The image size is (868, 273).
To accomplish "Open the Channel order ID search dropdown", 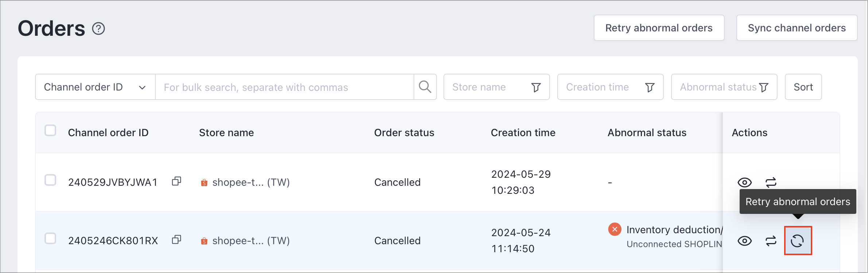I will coord(95,87).
